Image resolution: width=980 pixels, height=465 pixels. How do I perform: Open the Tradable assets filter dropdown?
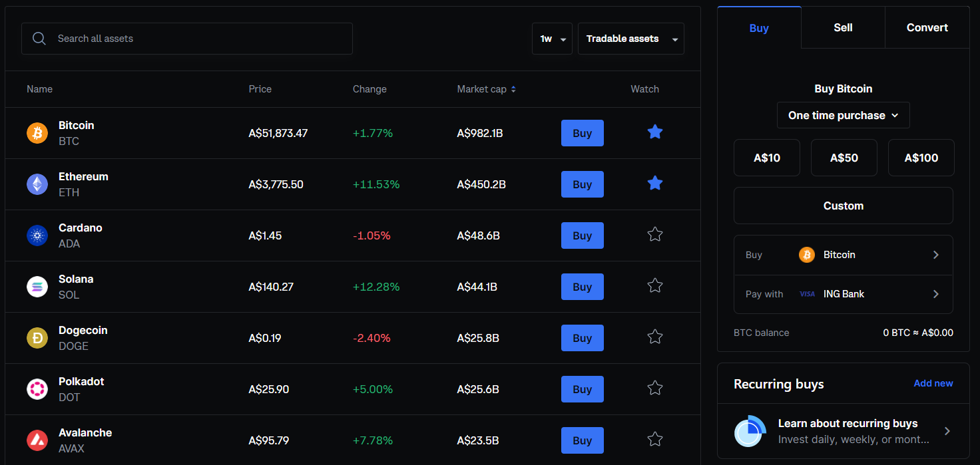tap(631, 39)
